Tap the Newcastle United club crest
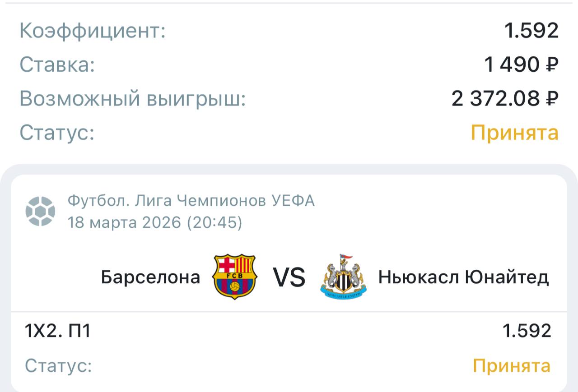This screenshot has height=392, width=578. pyautogui.click(x=343, y=277)
